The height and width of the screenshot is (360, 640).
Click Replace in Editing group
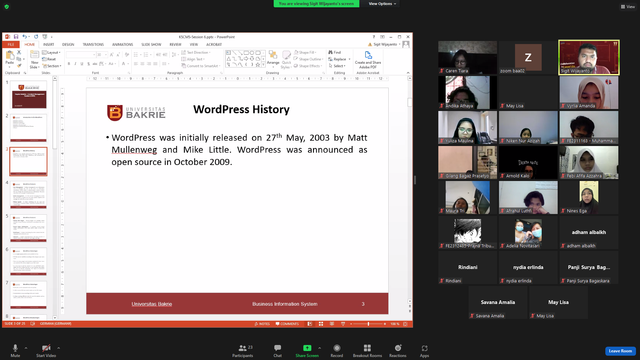339,59
